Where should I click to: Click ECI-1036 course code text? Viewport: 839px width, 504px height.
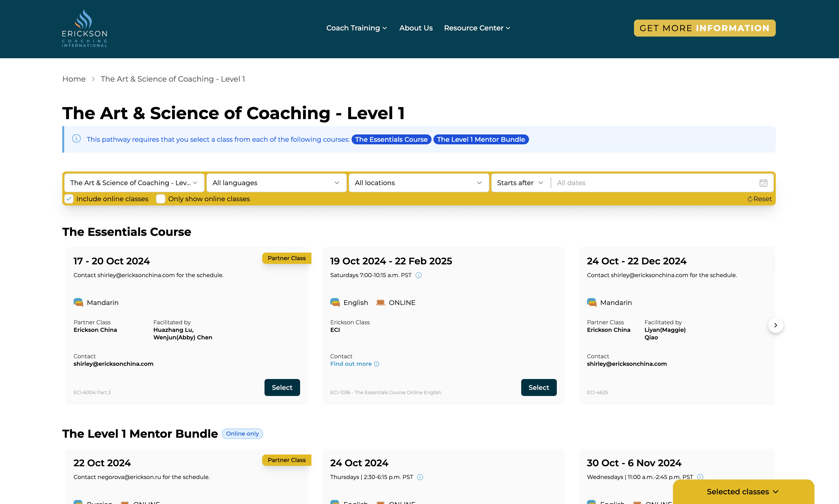(x=386, y=392)
